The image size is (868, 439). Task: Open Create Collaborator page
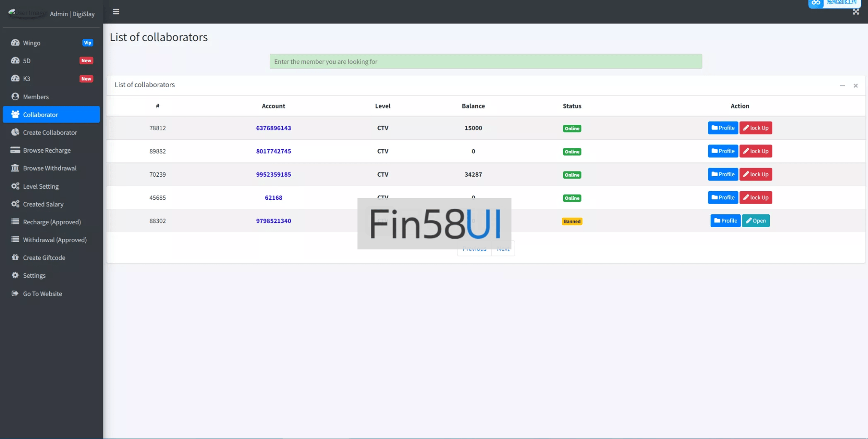[x=50, y=132]
